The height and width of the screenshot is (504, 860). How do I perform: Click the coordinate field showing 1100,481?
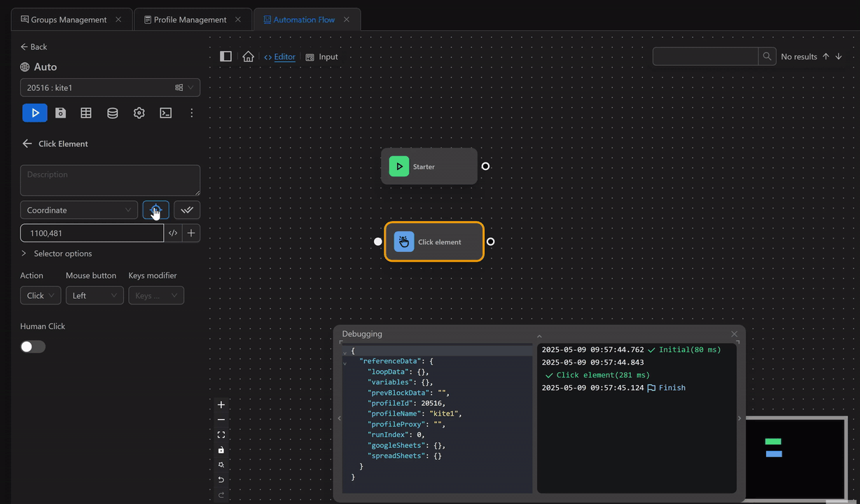pos(92,233)
